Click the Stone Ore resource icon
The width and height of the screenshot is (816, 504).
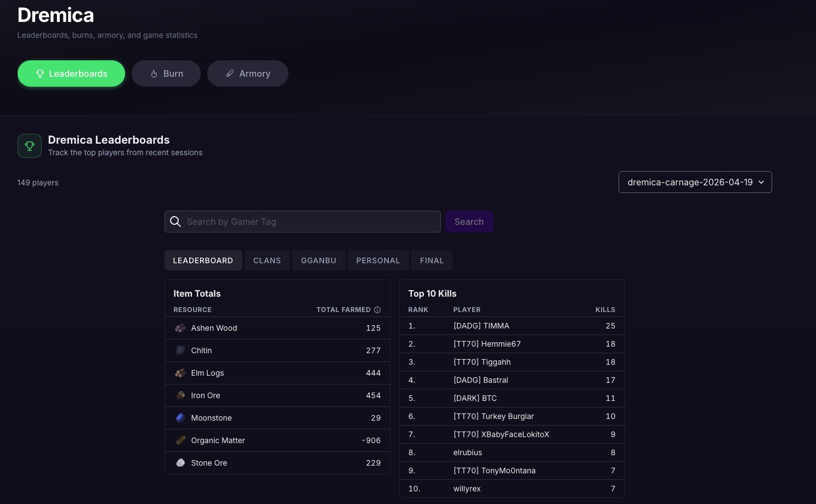coord(180,463)
